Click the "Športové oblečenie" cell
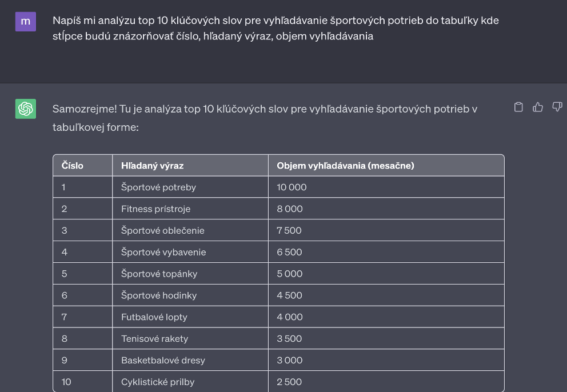Viewport: 567px width, 392px height. (163, 231)
